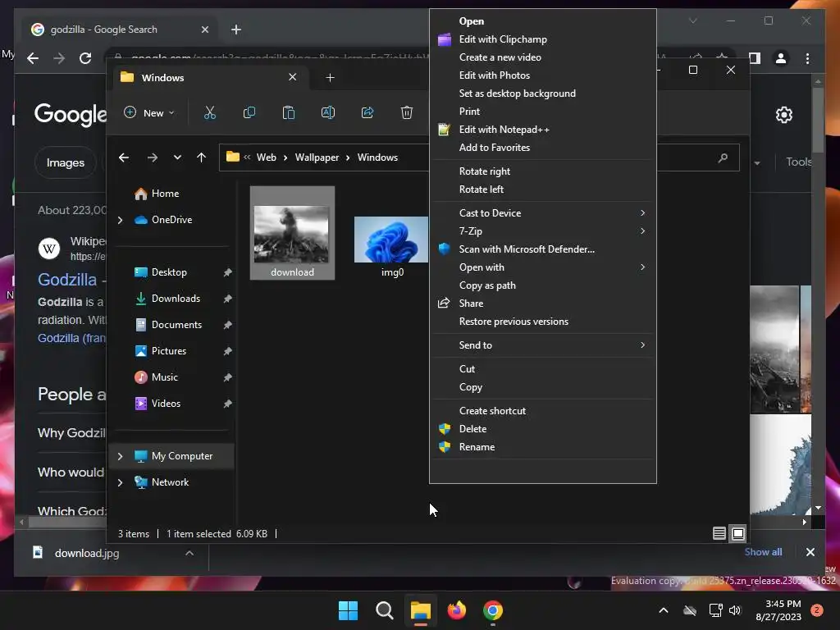Open Home in the Explorer sidebar
This screenshot has width=840, height=630.
point(165,194)
